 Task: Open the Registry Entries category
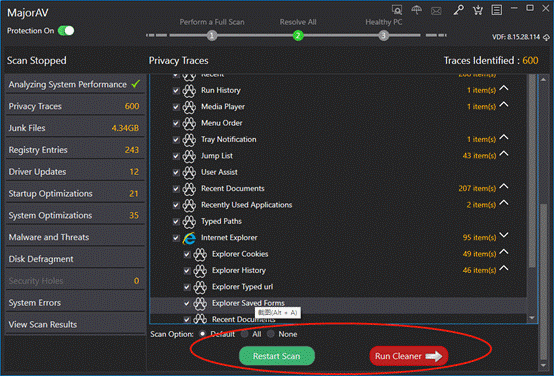[x=75, y=150]
